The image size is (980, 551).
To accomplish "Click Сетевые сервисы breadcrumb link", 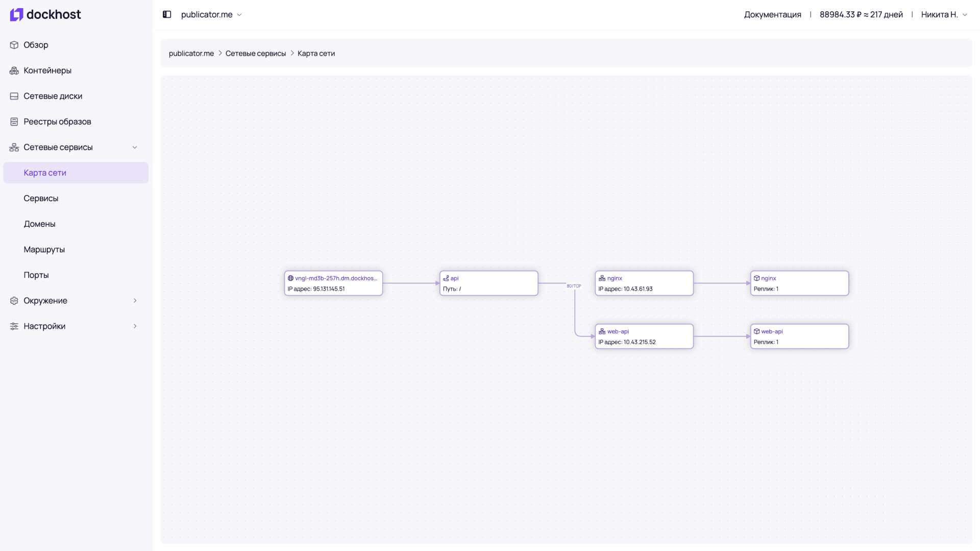I will click(x=255, y=53).
